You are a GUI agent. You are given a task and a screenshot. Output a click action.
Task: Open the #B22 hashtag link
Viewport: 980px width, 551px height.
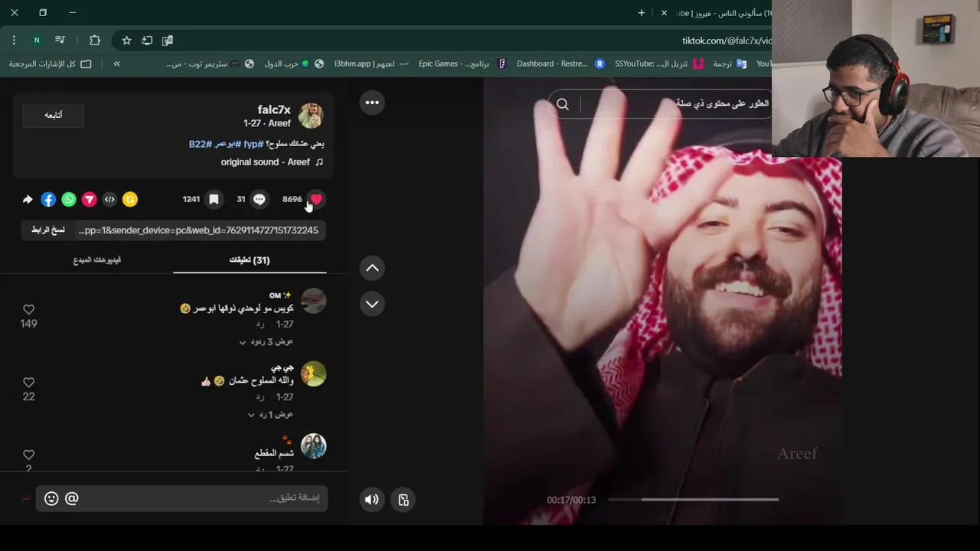200,144
